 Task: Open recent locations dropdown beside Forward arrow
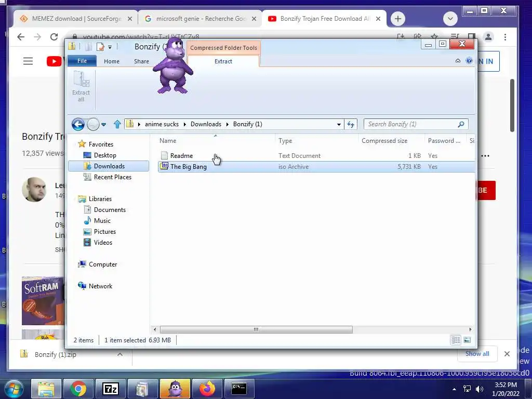pyautogui.click(x=104, y=125)
